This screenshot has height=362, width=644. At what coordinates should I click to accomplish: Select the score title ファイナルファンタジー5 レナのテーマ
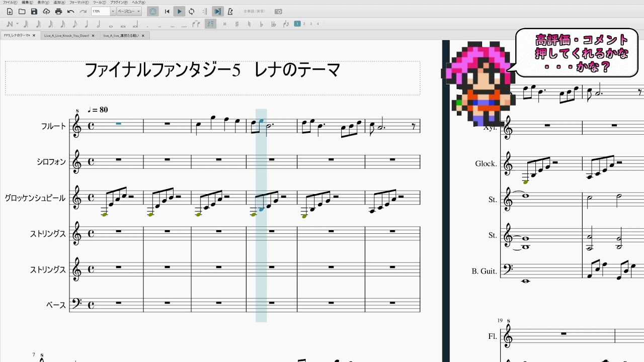point(212,70)
